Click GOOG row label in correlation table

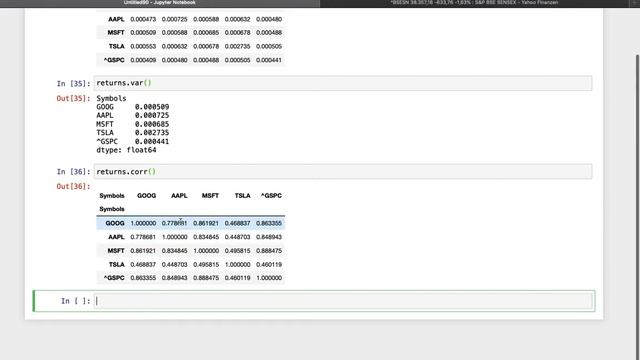[115, 223]
